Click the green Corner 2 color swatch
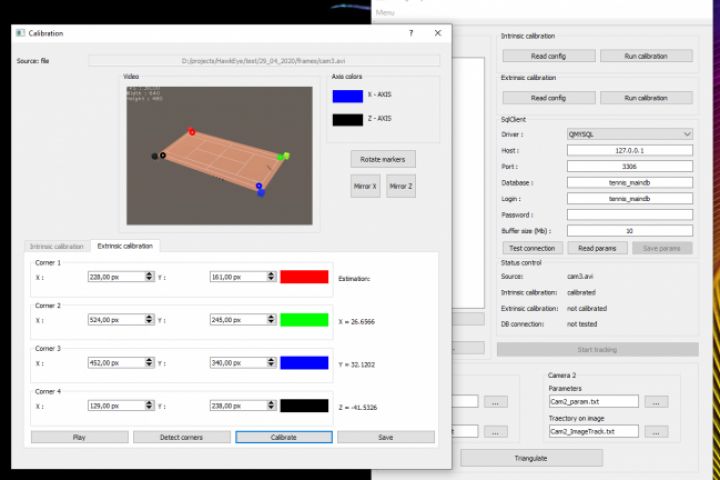The image size is (720, 480). pos(304,320)
